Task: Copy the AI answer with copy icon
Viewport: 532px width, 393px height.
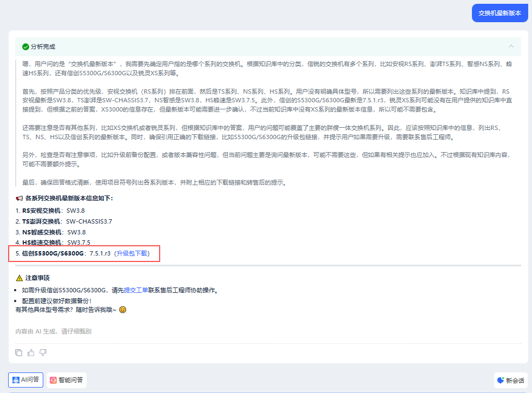Action: point(18,352)
